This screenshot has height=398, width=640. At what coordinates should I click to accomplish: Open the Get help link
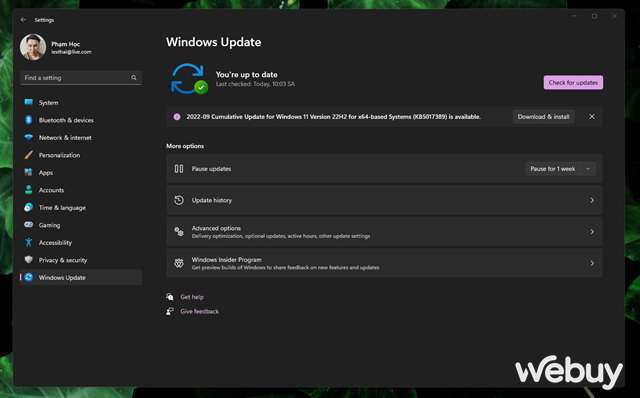tap(192, 297)
